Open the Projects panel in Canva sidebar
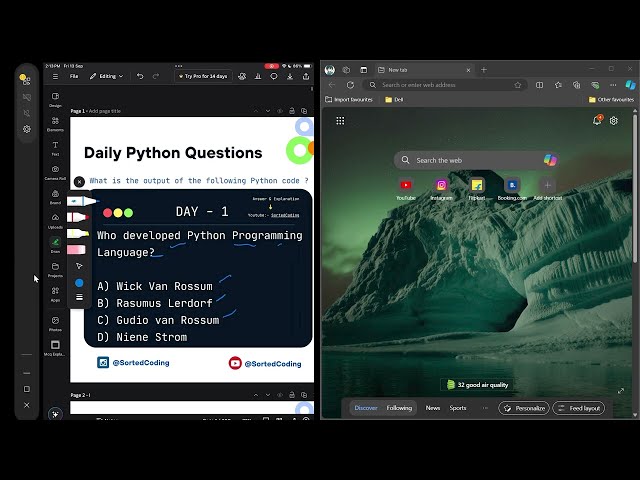 [55, 269]
